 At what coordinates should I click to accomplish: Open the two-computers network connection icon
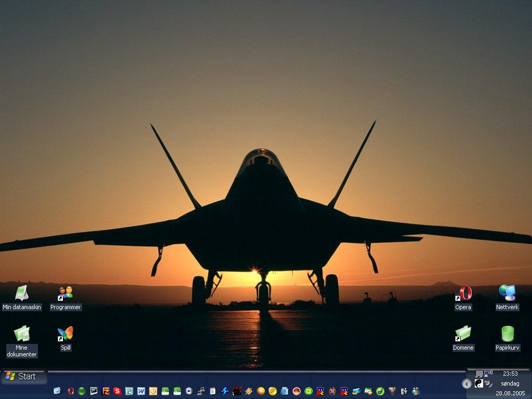[201, 391]
